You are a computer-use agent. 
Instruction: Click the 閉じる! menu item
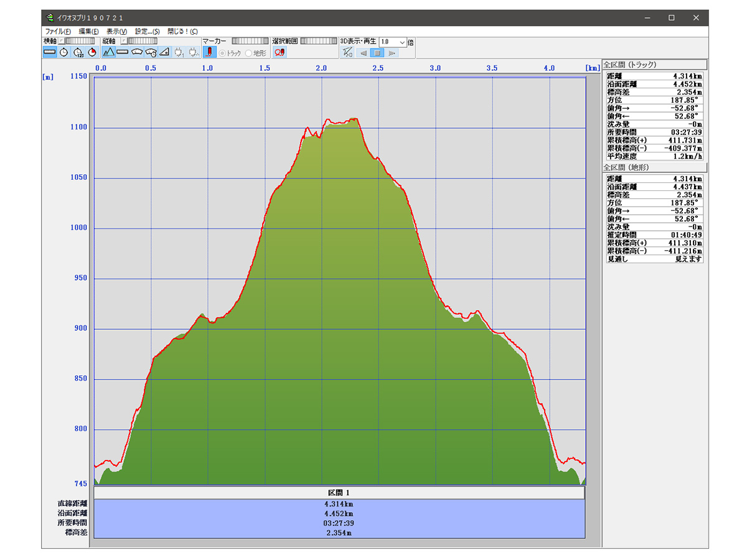tap(182, 31)
